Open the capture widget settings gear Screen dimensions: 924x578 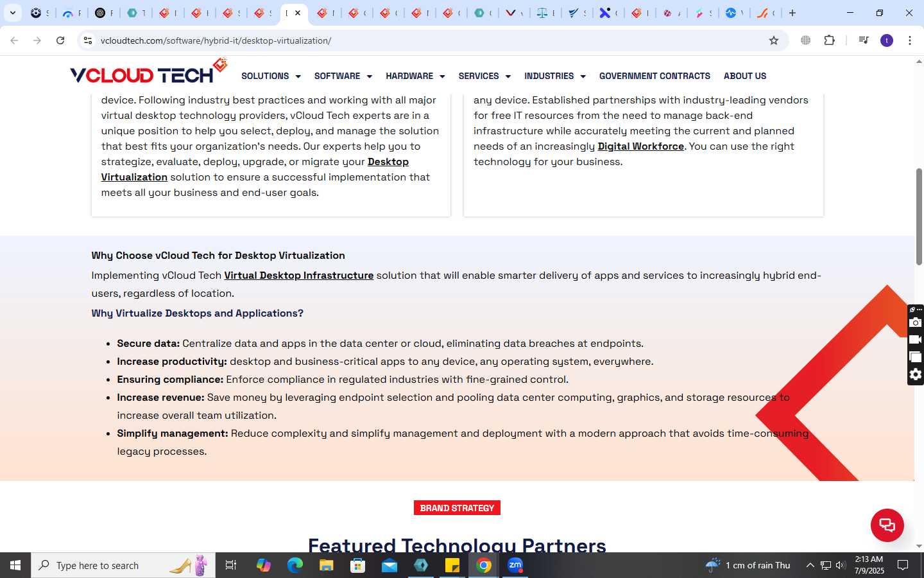coord(916,374)
